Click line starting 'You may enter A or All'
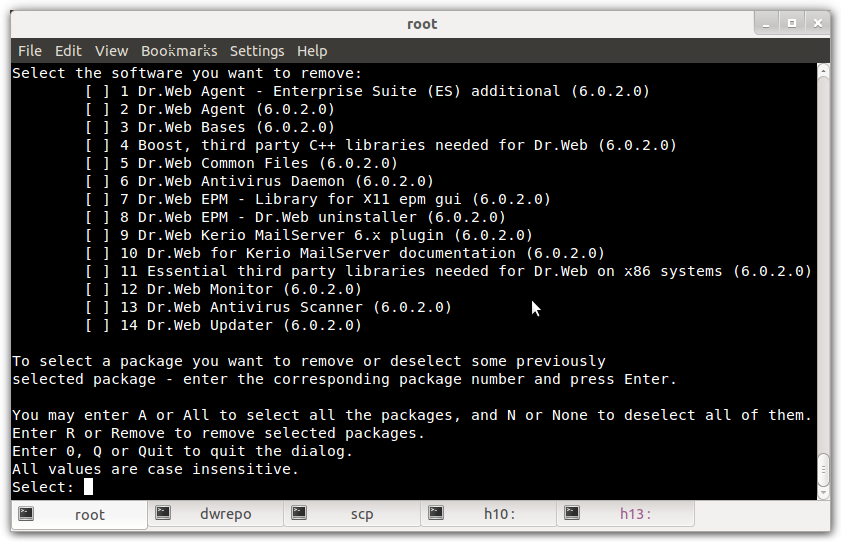The height and width of the screenshot is (542, 841). [x=411, y=415]
